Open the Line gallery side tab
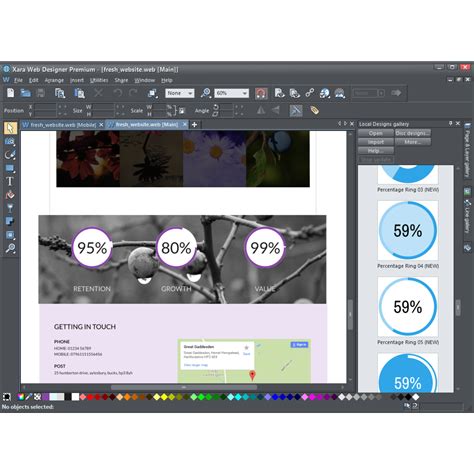Image resolution: width=474 pixels, height=474 pixels. (467, 217)
